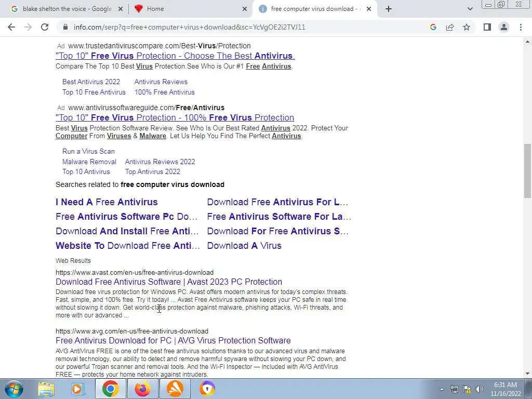Click the Google icon in address bar

coord(433,27)
